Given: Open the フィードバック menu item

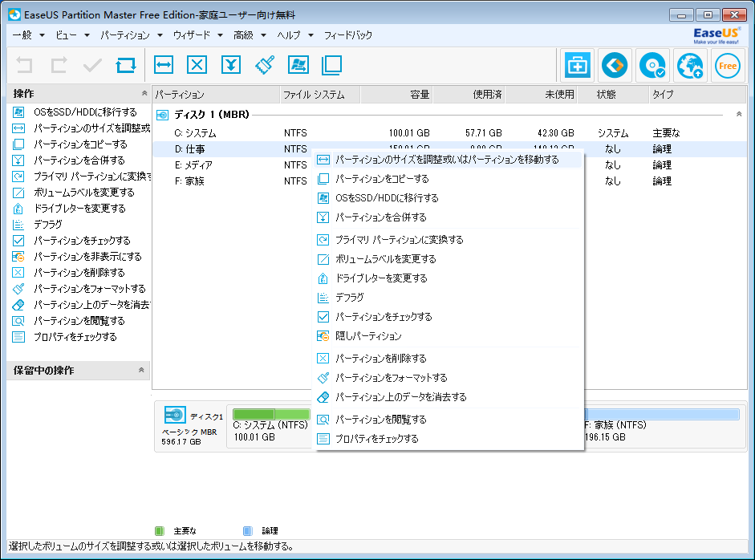Looking at the screenshot, I should [347, 35].
